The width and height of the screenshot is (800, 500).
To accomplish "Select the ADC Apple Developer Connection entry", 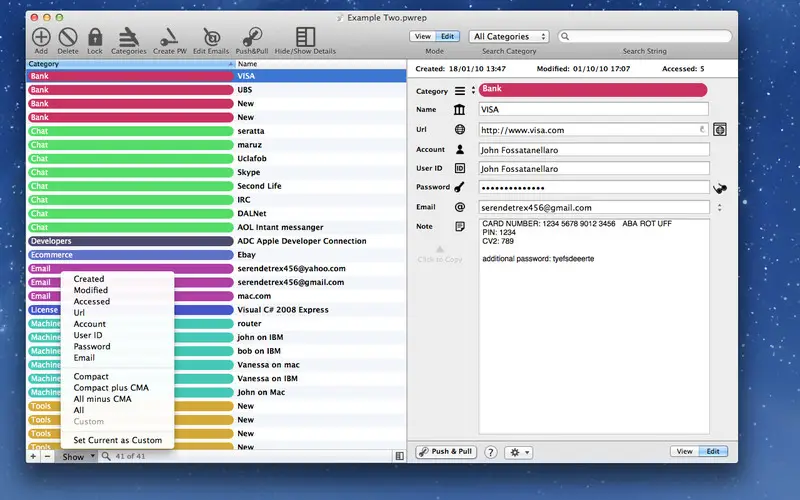I will click(x=217, y=241).
